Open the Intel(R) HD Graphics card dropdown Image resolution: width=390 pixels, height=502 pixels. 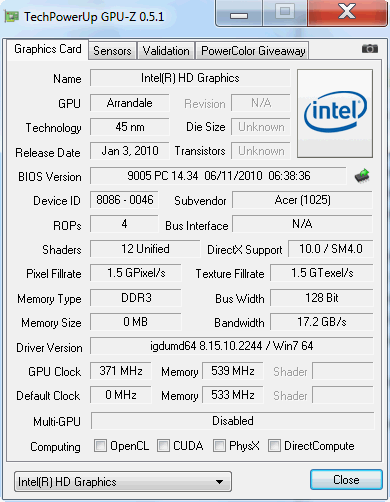123,481
